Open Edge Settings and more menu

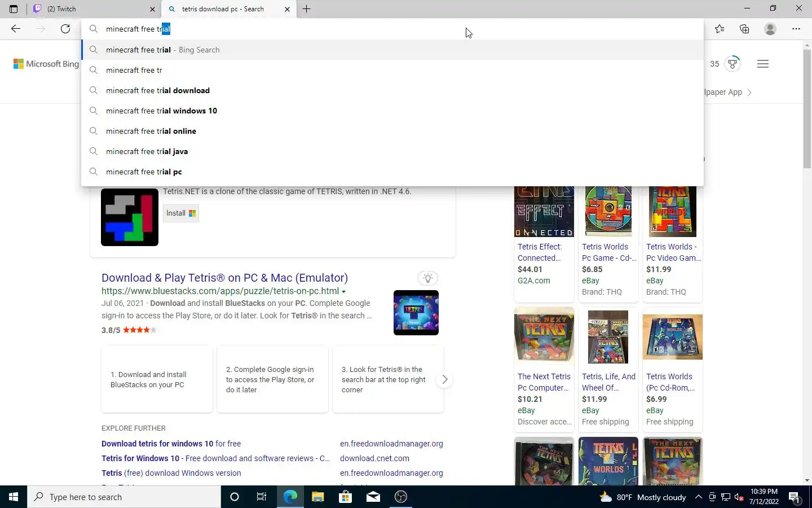pos(796,29)
